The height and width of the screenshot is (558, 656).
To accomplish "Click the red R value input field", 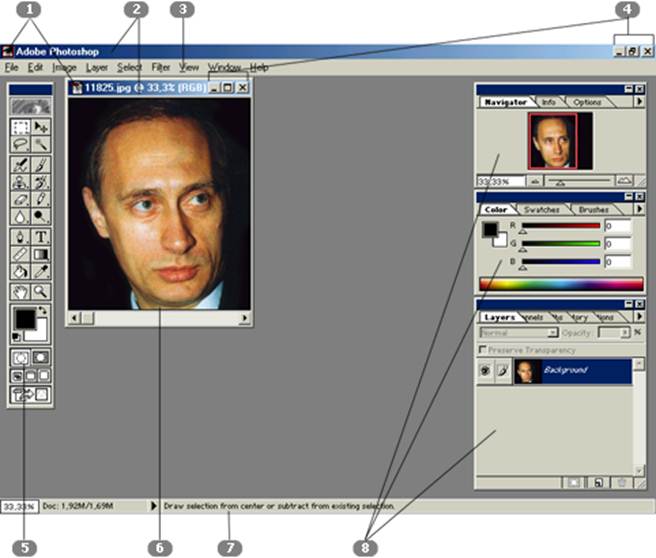I will point(618,226).
